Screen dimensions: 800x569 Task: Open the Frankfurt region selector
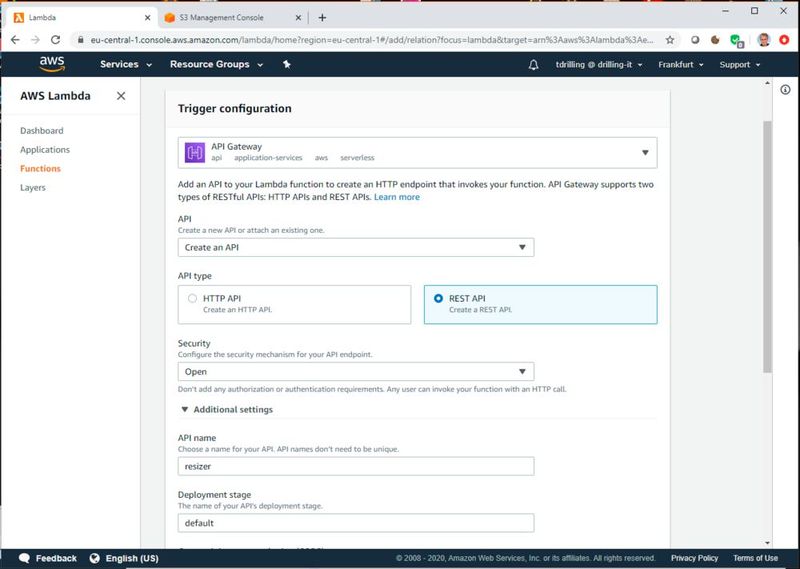click(x=681, y=65)
